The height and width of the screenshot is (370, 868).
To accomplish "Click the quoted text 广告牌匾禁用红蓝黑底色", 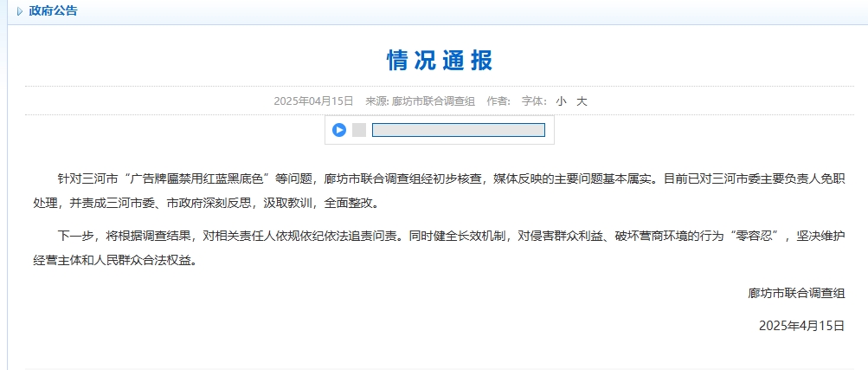I will (201, 179).
